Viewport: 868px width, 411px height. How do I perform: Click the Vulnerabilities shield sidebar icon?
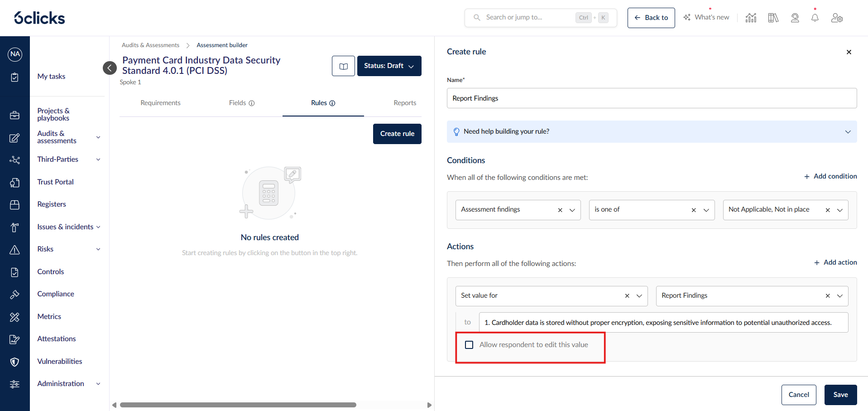click(14, 362)
